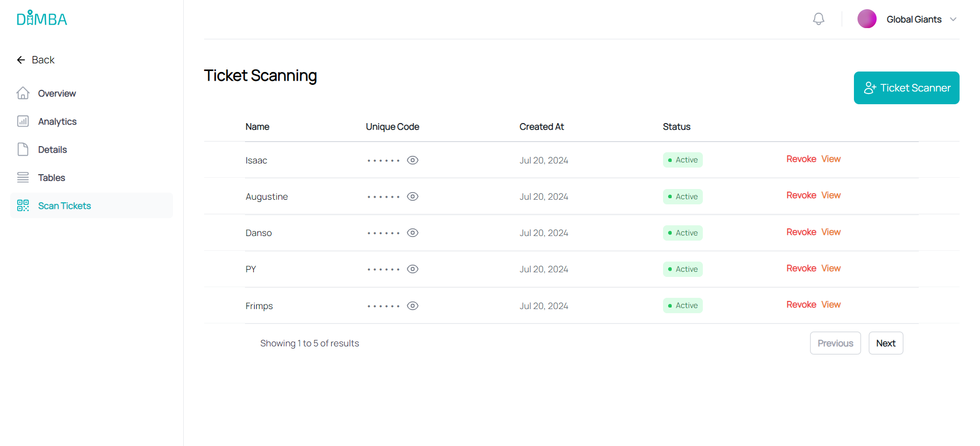
Task: Click the Tables list icon
Action: coord(23,177)
